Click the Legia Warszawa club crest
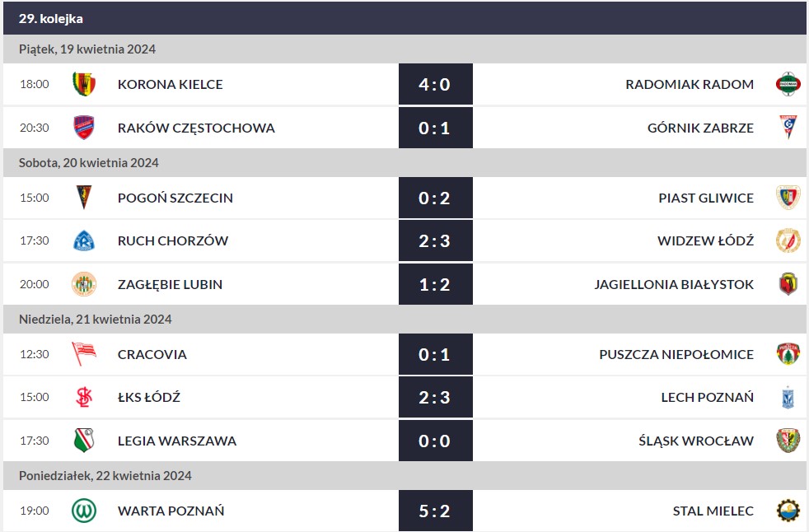This screenshot has width=809, height=532. pyautogui.click(x=83, y=441)
